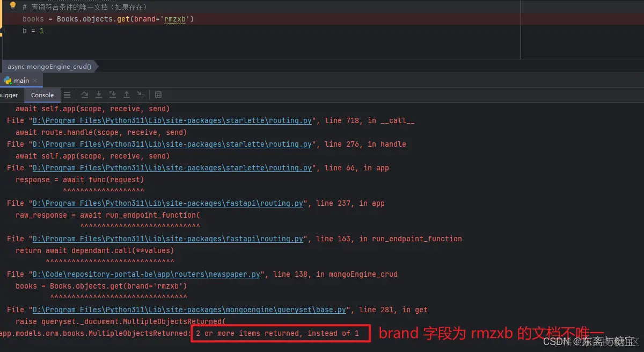Viewport: 644px width, 352px height.
Task: Switch to the Debugger tab
Action: [10, 95]
